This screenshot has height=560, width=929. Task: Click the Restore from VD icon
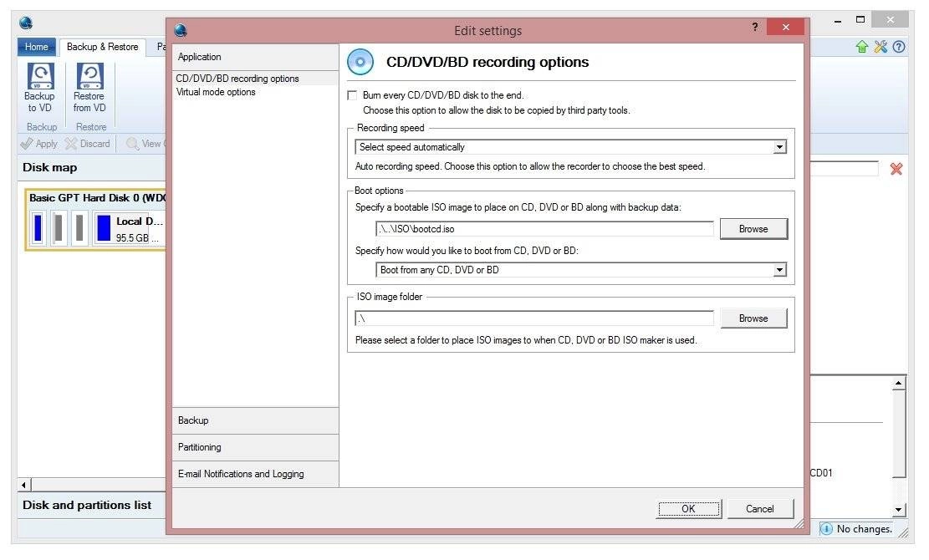click(x=89, y=77)
